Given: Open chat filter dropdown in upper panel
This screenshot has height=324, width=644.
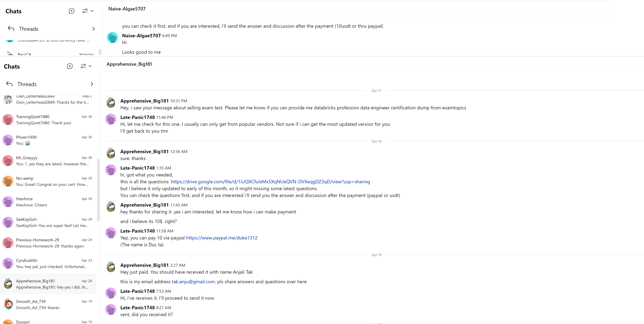Looking at the screenshot, I should 88,11.
